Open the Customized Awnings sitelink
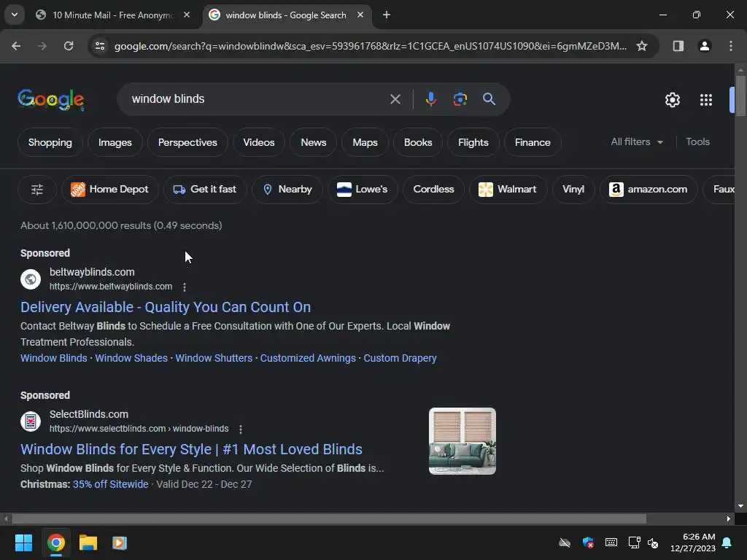This screenshot has height=560, width=747. coord(308,358)
